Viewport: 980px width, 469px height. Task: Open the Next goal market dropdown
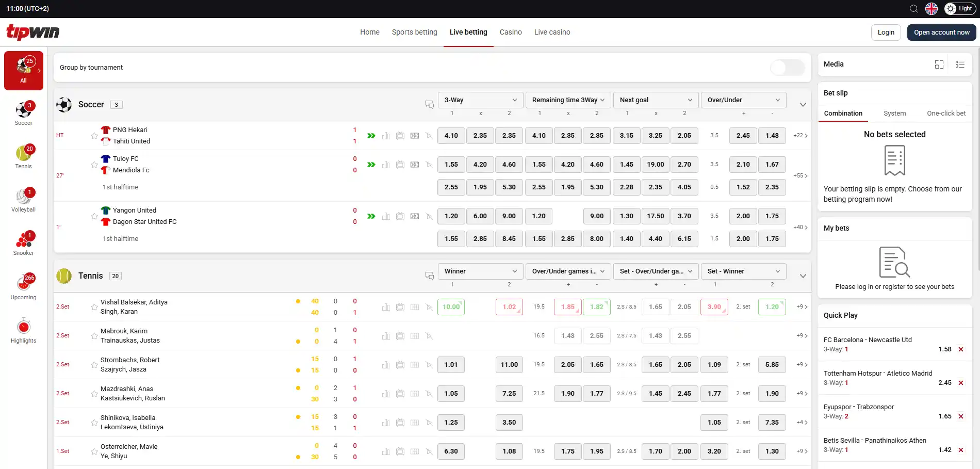click(656, 100)
